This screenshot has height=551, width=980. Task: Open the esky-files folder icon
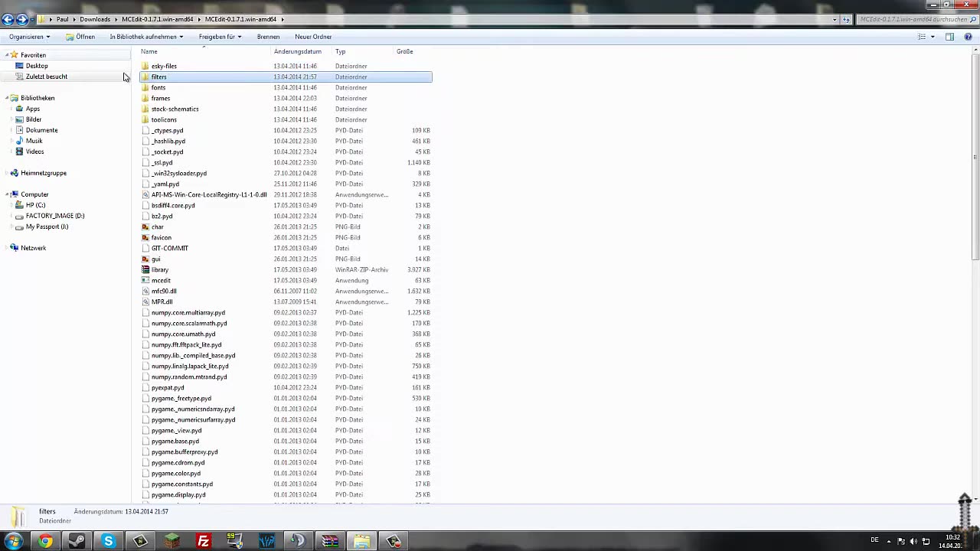point(145,66)
